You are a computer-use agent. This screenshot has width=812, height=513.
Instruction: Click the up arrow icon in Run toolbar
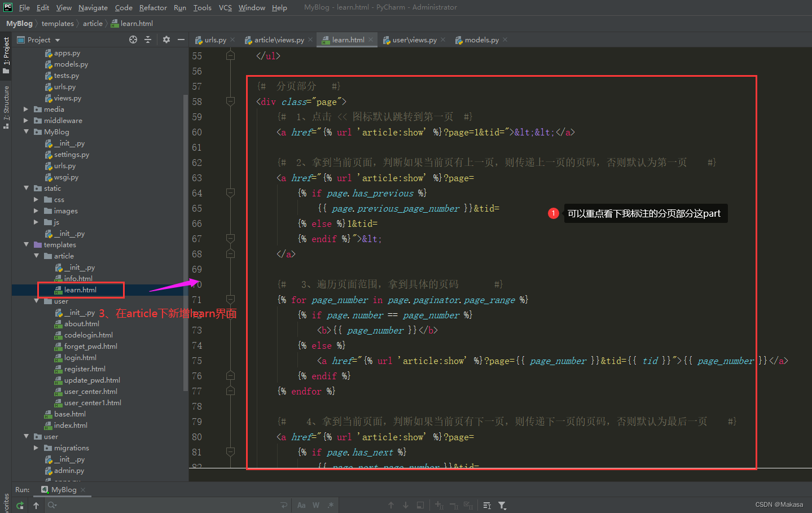click(x=36, y=505)
